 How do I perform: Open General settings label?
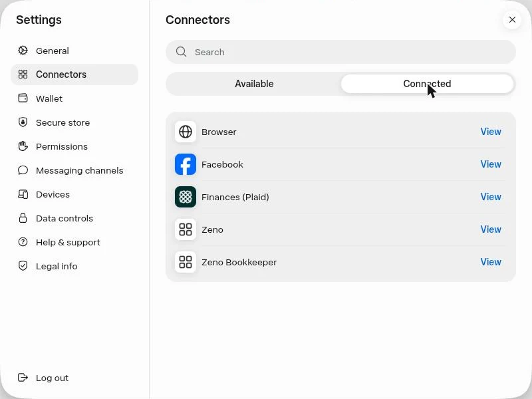(53, 51)
